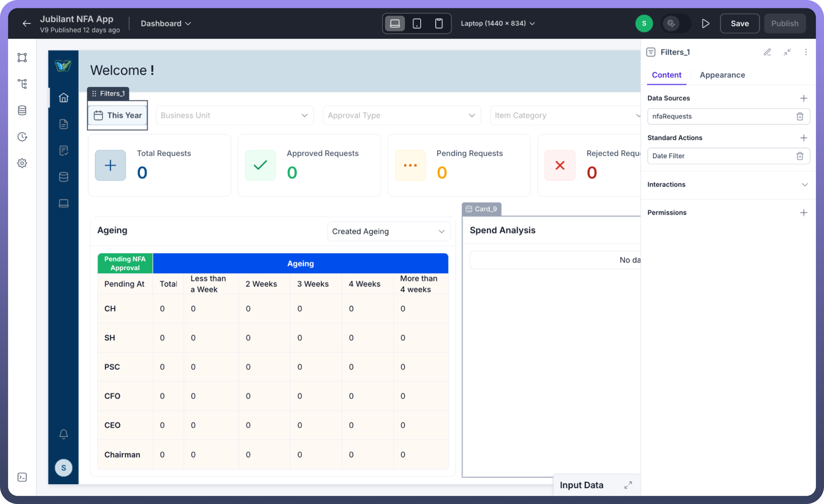The image size is (824, 504).
Task: Expand the Input Data panel
Action: click(x=628, y=485)
